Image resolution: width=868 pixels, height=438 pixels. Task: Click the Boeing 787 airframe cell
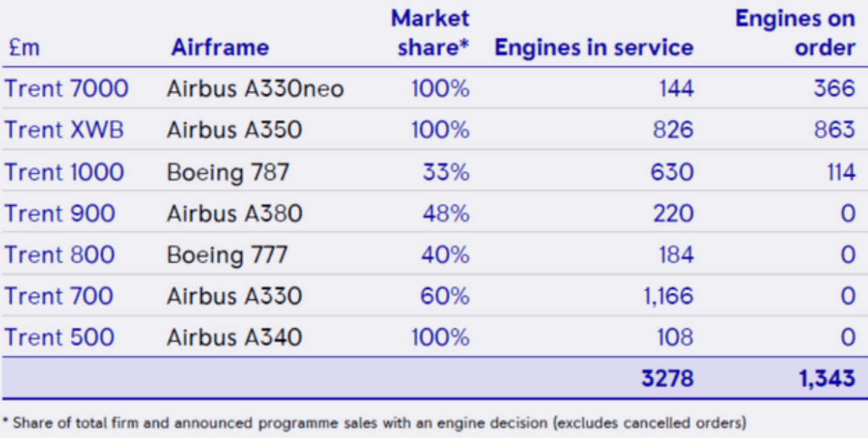click(x=228, y=172)
